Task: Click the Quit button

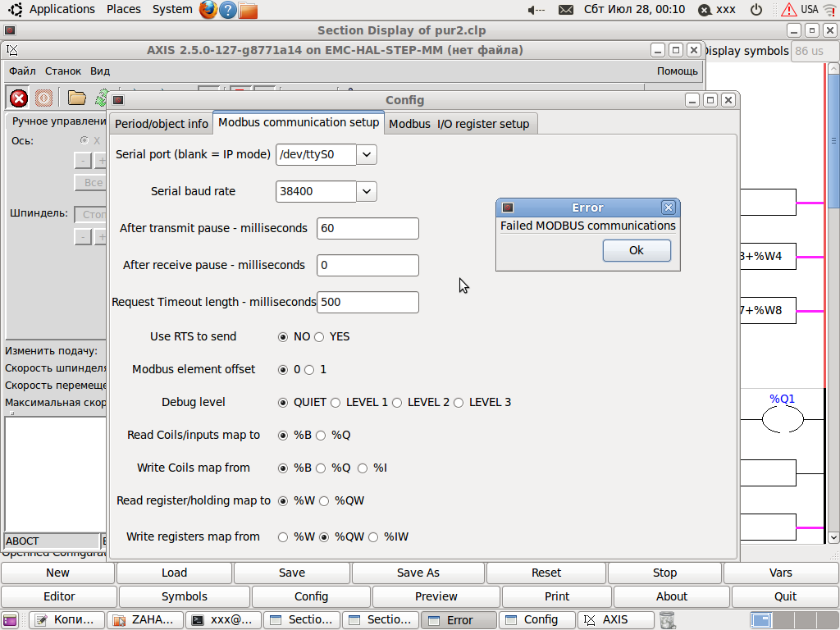Action: (785, 596)
